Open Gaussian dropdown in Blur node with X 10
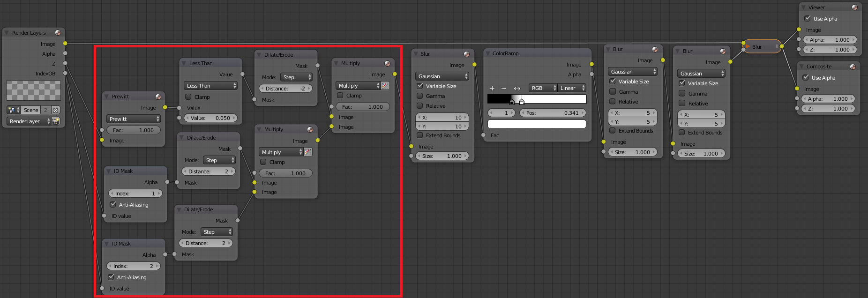868x298 pixels. tap(442, 76)
